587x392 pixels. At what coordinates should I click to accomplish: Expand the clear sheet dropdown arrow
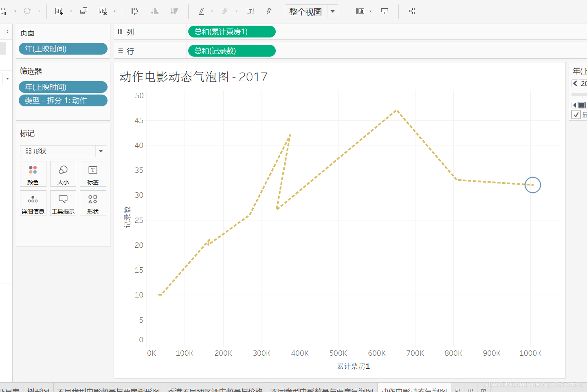pos(114,11)
